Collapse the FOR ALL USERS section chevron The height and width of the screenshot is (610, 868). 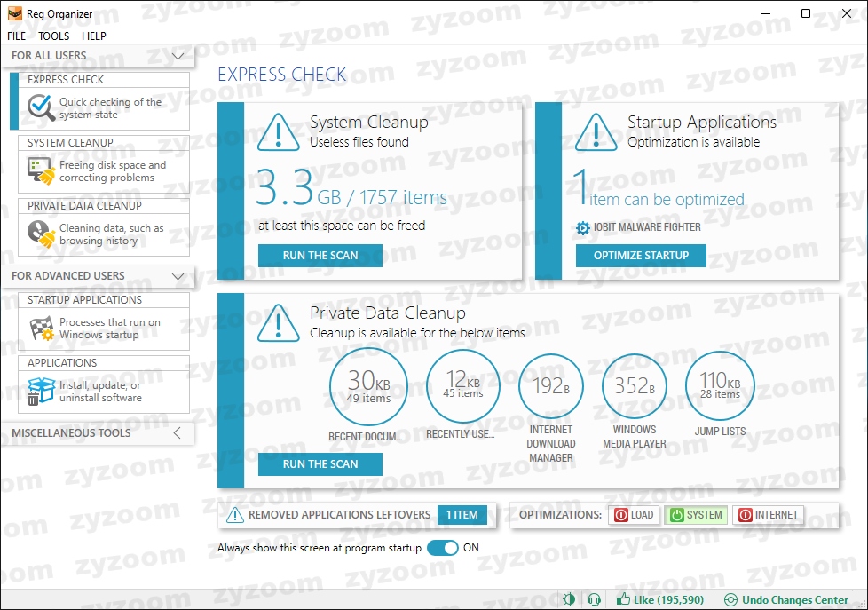tap(178, 56)
